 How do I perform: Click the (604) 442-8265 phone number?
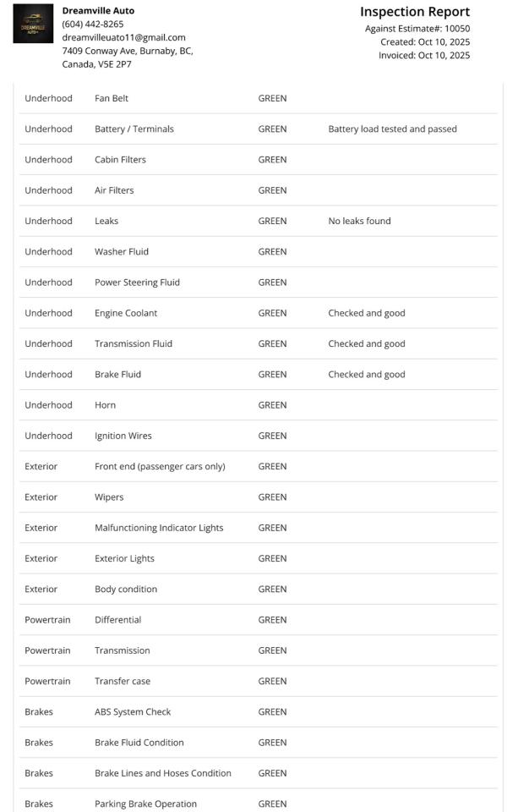[x=93, y=24]
